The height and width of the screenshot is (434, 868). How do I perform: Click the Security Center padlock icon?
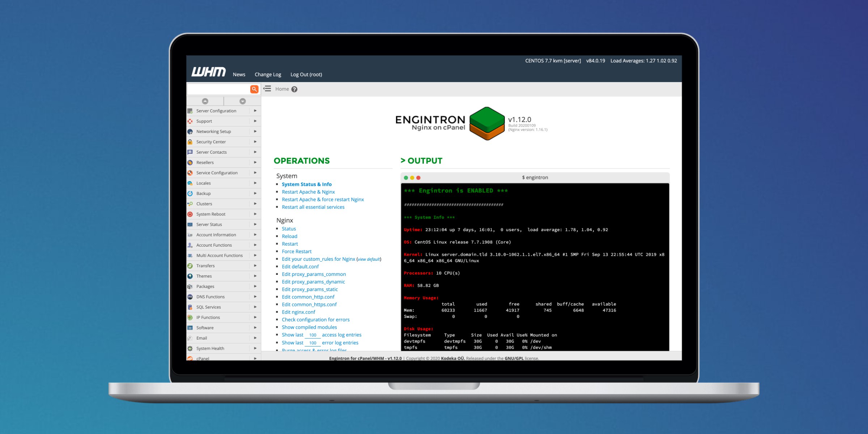click(x=190, y=142)
